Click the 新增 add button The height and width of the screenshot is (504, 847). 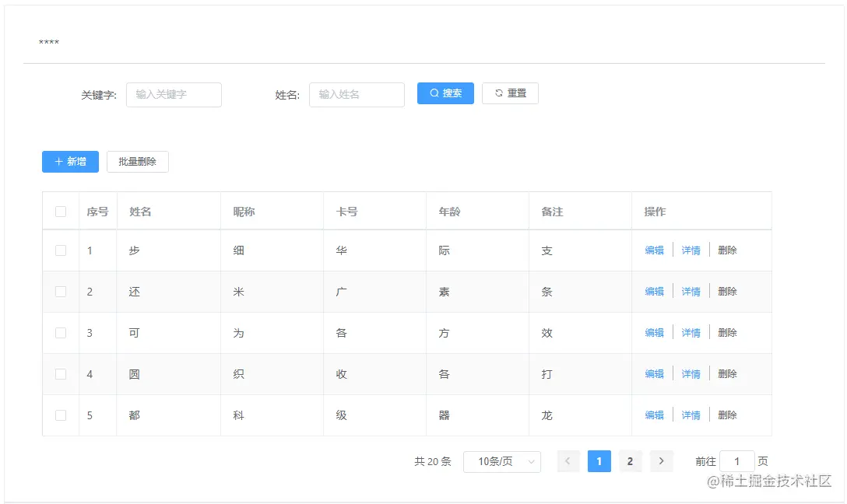pos(70,161)
